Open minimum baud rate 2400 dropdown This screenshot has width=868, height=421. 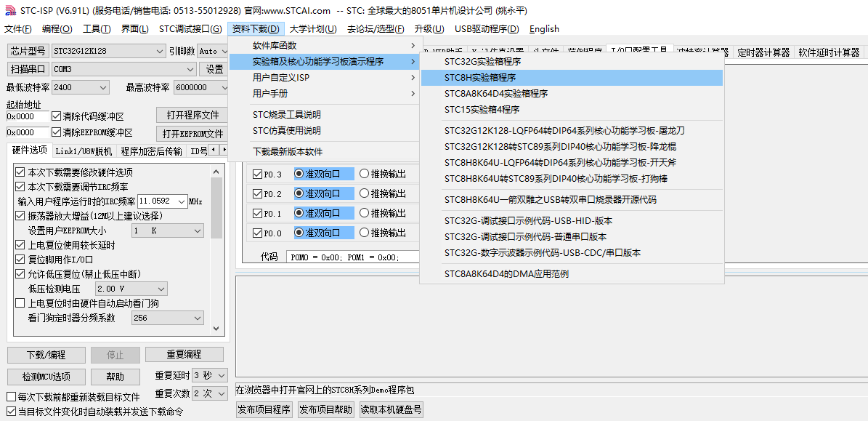(x=81, y=87)
